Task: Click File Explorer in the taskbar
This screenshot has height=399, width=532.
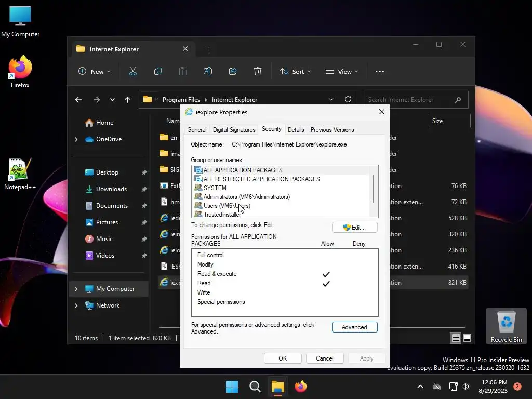Action: pyautogui.click(x=277, y=387)
